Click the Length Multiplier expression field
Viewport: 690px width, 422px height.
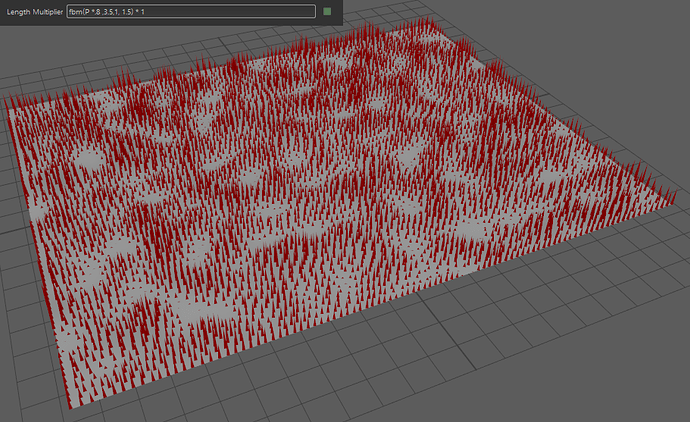[190, 11]
